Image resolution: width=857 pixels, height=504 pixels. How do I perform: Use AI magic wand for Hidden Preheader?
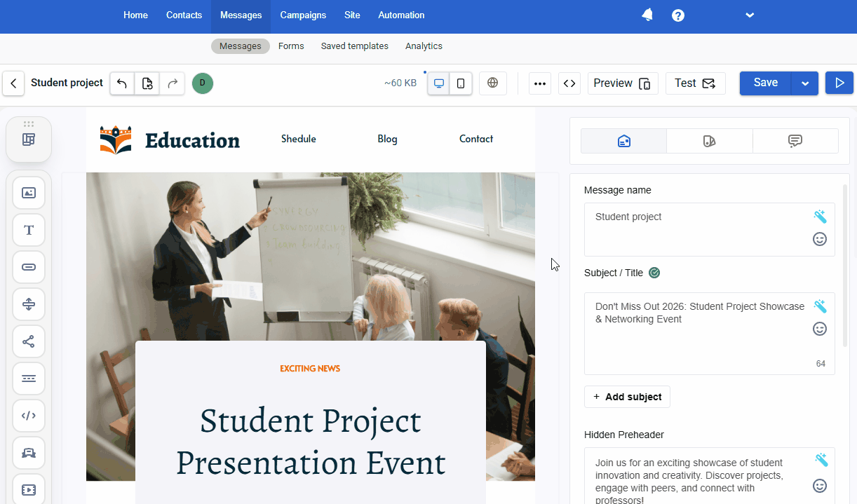click(821, 460)
